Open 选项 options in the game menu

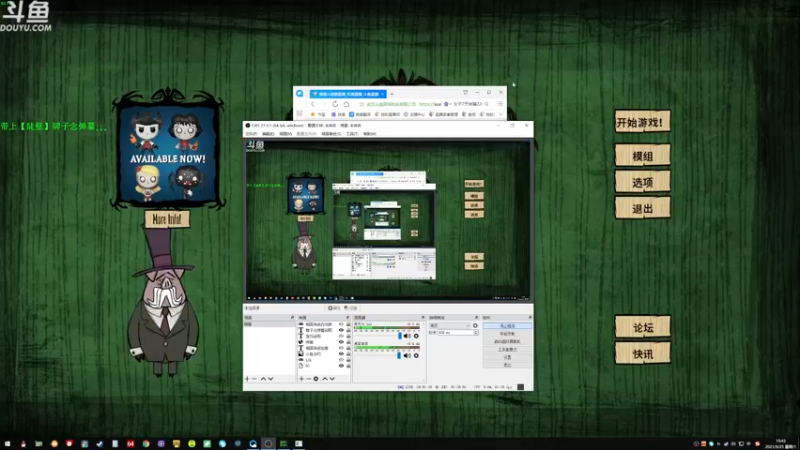coord(642,182)
